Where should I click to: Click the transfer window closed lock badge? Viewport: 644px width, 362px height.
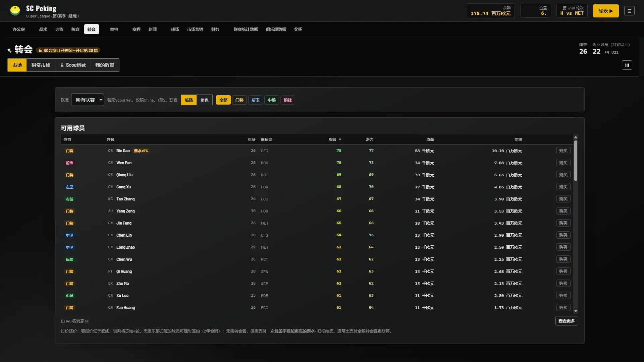pos(68,50)
